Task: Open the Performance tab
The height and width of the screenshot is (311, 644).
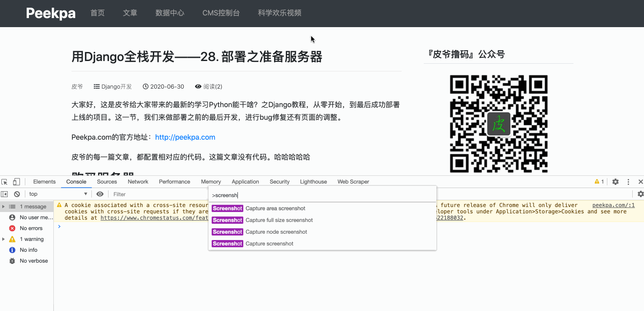Action: click(175, 182)
